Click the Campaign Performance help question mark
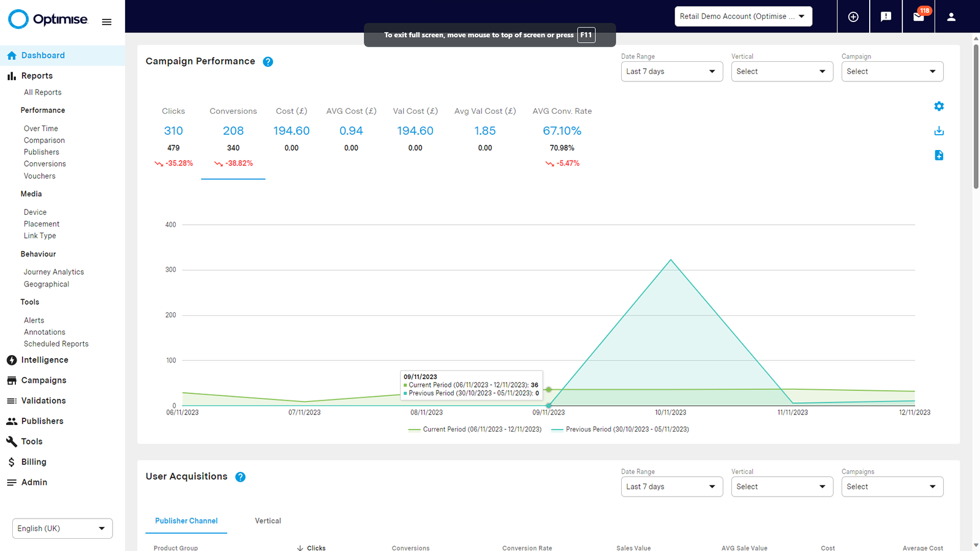980x551 pixels. coord(268,61)
